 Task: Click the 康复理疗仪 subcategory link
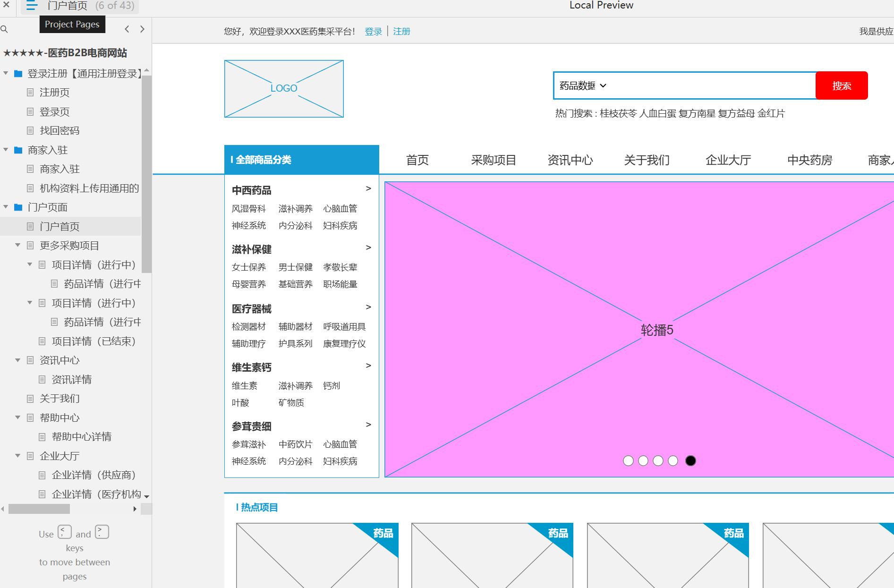coord(344,344)
